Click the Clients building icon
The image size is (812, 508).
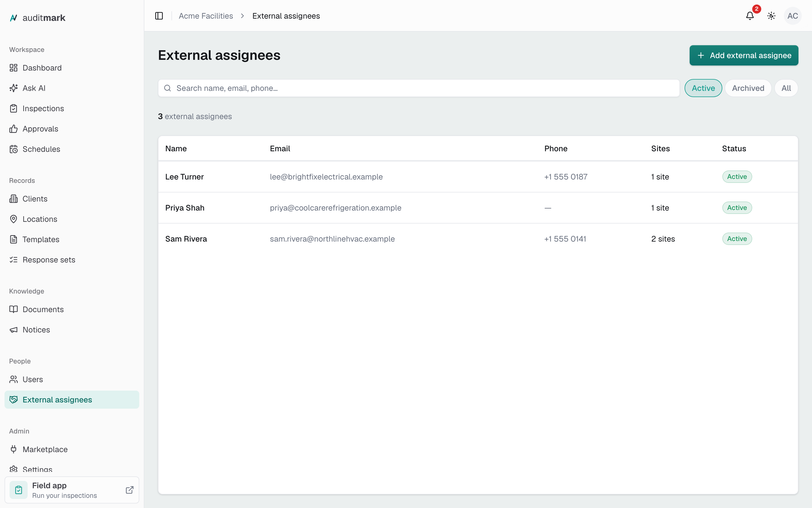tap(14, 199)
